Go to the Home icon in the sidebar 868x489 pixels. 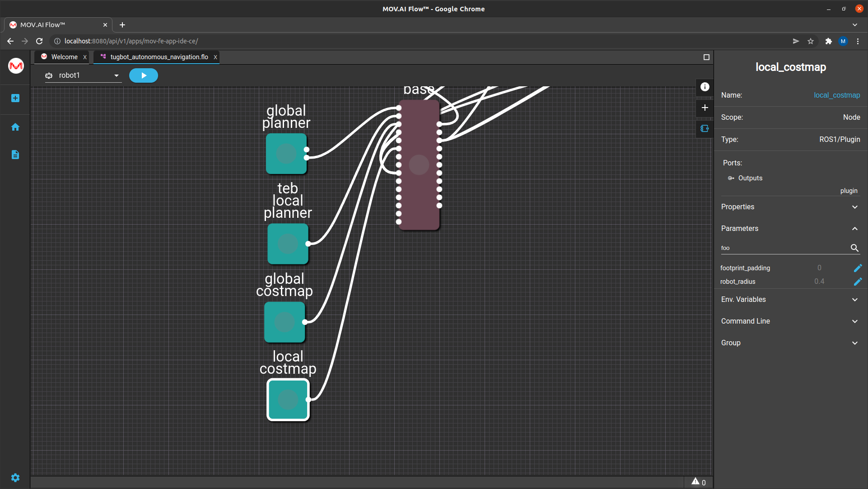pyautogui.click(x=15, y=127)
